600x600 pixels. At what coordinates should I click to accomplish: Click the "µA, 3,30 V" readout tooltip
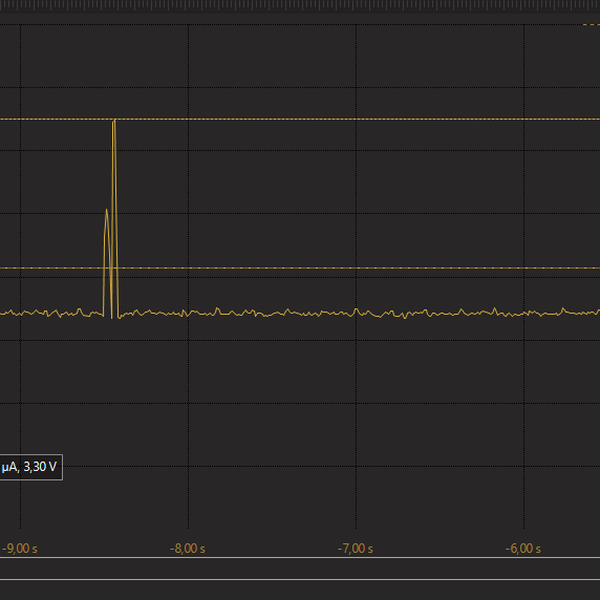(30, 467)
